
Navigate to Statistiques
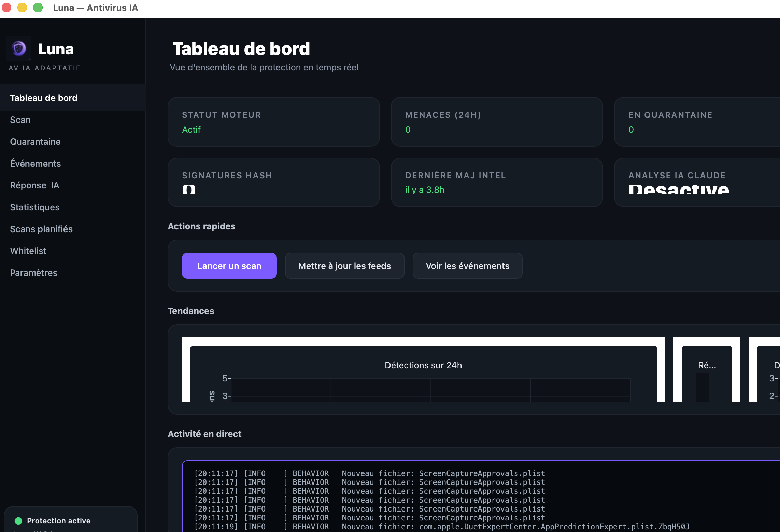point(73,207)
